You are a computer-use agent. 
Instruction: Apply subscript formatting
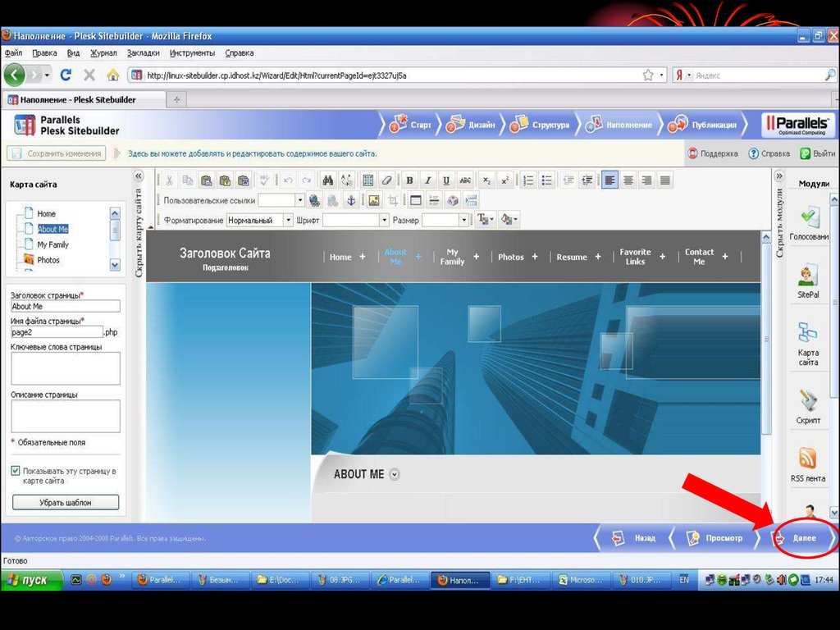click(486, 180)
